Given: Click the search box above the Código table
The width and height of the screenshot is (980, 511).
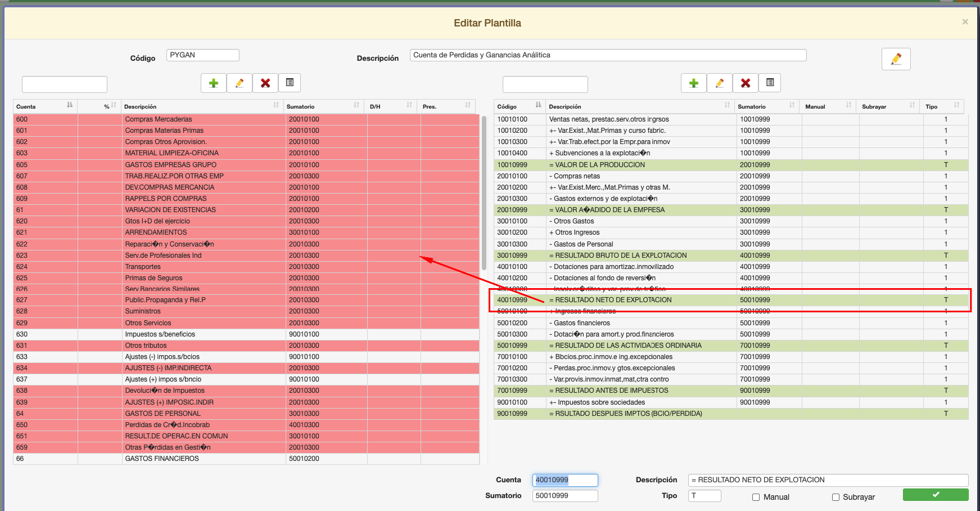Looking at the screenshot, I should [545, 84].
